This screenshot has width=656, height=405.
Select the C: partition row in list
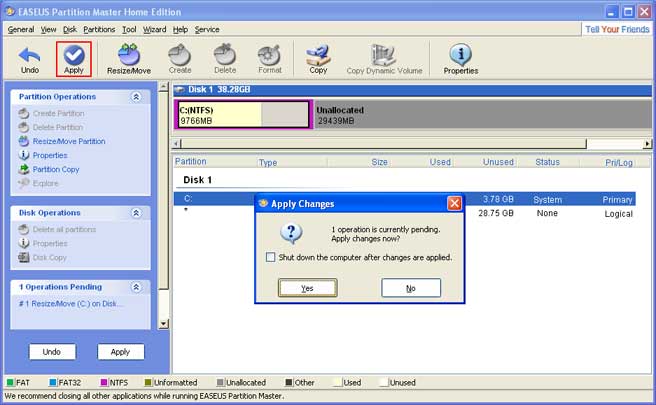tap(405, 199)
